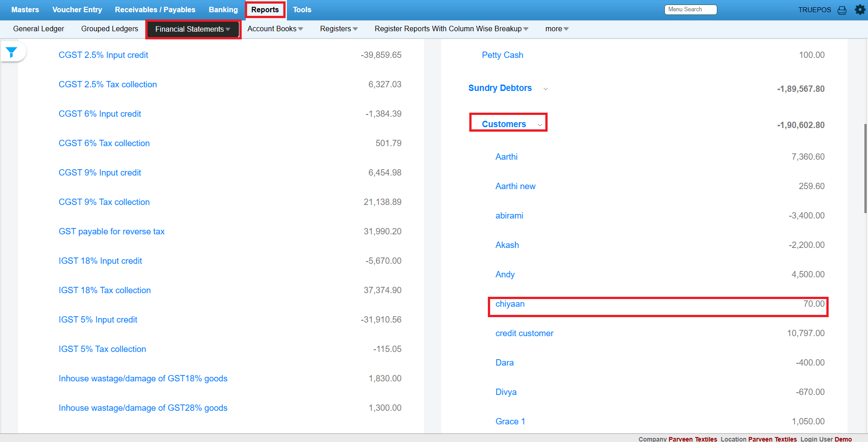Open the Divya customer ledger
The height and width of the screenshot is (442, 868).
pyautogui.click(x=506, y=392)
